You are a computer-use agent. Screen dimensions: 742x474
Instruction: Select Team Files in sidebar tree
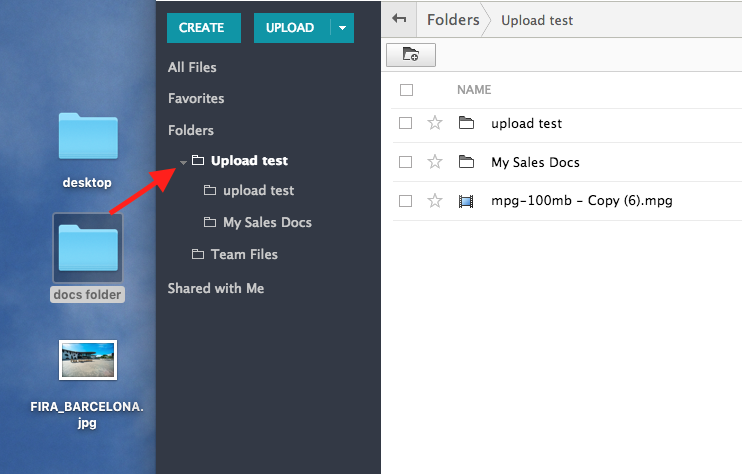pyautogui.click(x=244, y=254)
